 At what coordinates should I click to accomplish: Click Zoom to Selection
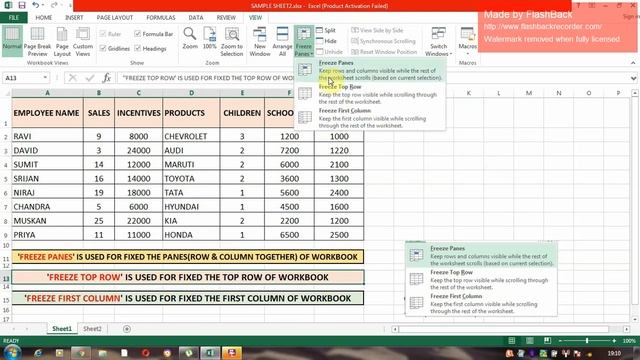point(232,42)
